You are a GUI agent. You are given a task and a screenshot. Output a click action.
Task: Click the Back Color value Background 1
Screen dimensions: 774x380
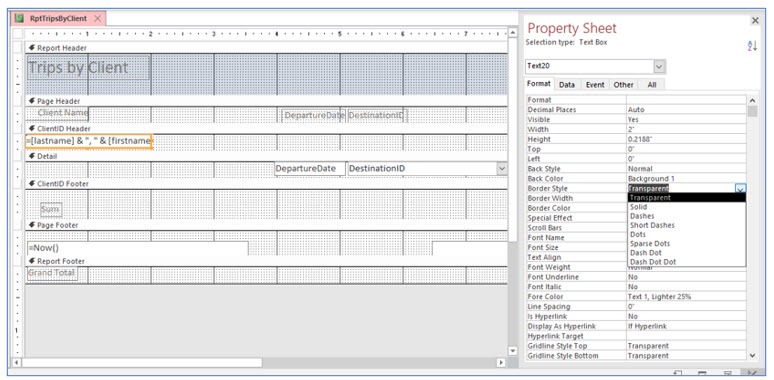pyautogui.click(x=686, y=179)
